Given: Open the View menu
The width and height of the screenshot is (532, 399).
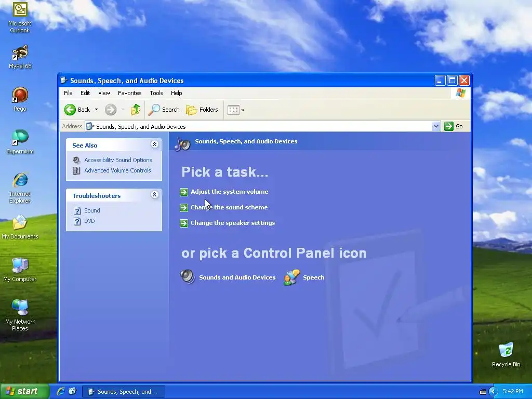Looking at the screenshot, I should [104, 93].
